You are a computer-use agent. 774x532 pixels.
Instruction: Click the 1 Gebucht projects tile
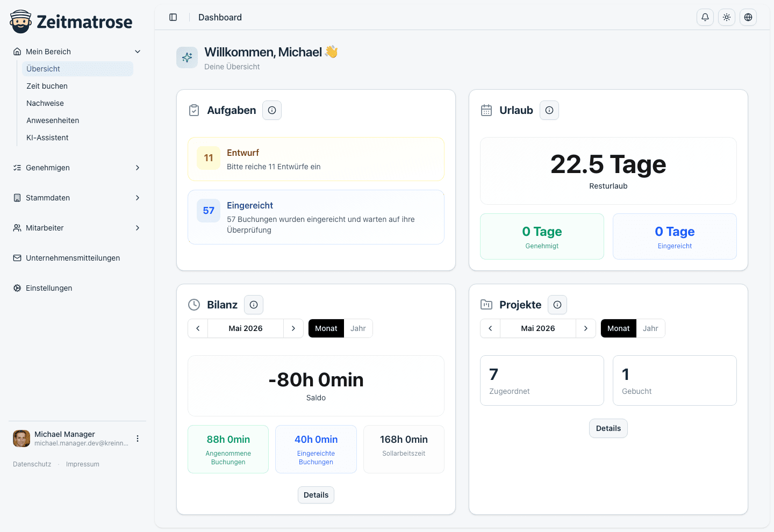coord(675,380)
